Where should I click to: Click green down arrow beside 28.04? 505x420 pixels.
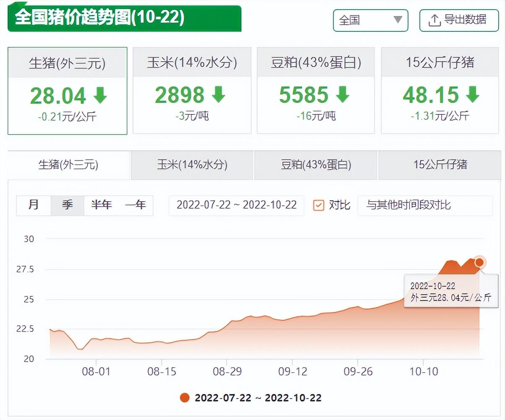click(x=100, y=95)
